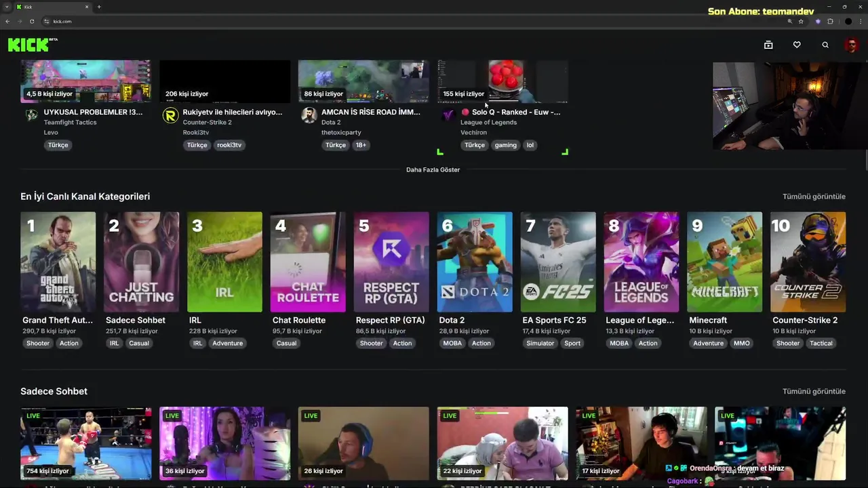Click Türkçe tag under Levo stream

58,145
